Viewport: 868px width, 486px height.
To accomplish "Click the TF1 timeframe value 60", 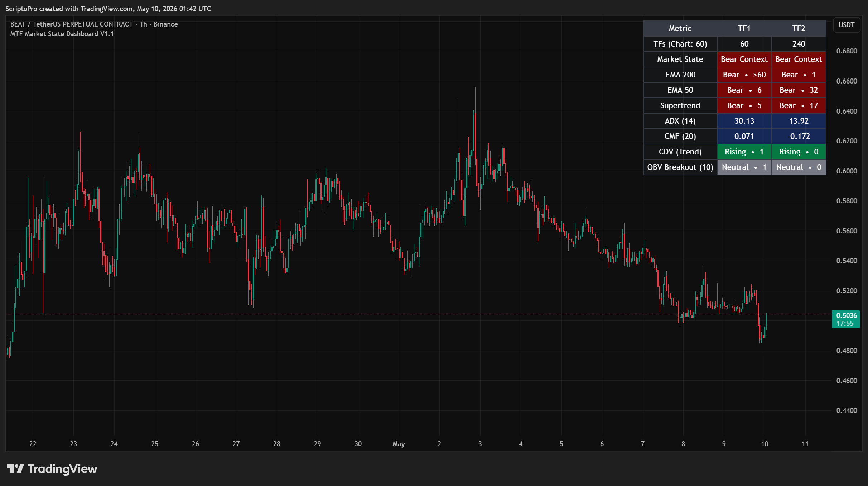I will 744,44.
